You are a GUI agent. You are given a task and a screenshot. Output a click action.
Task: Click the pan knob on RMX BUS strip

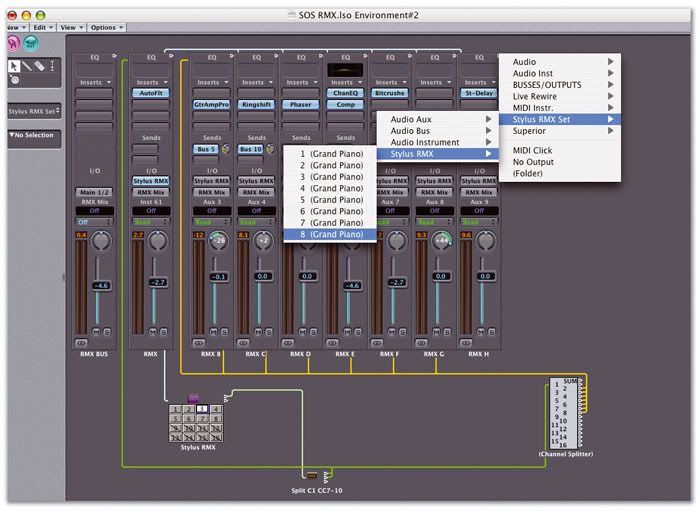pos(102,241)
